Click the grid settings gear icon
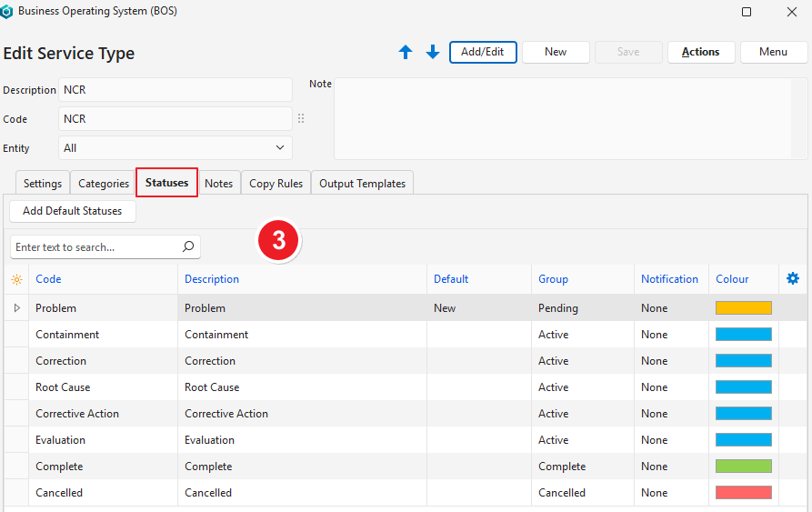 [x=792, y=279]
